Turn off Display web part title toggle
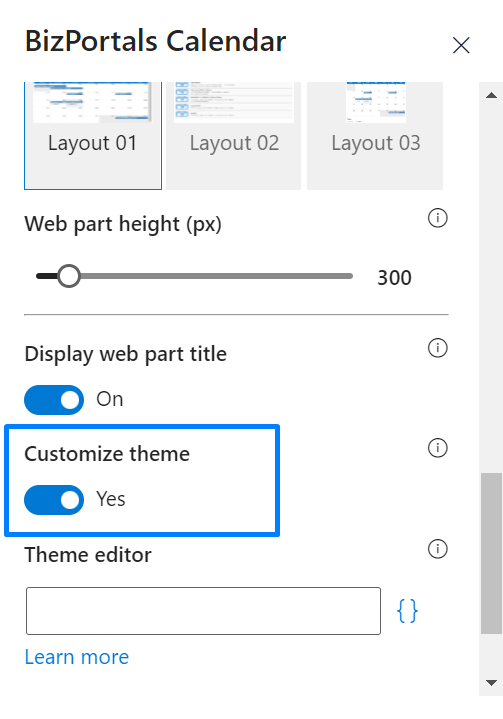This screenshot has width=503, height=719. pyautogui.click(x=54, y=399)
